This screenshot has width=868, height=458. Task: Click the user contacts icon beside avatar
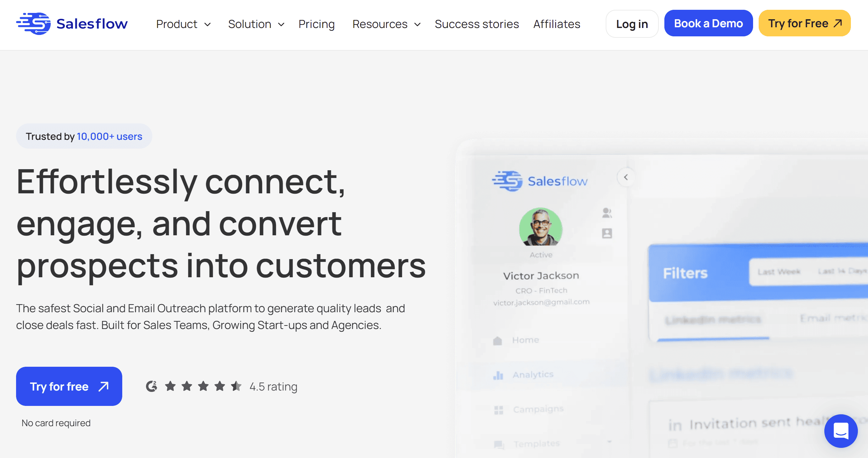point(607,213)
